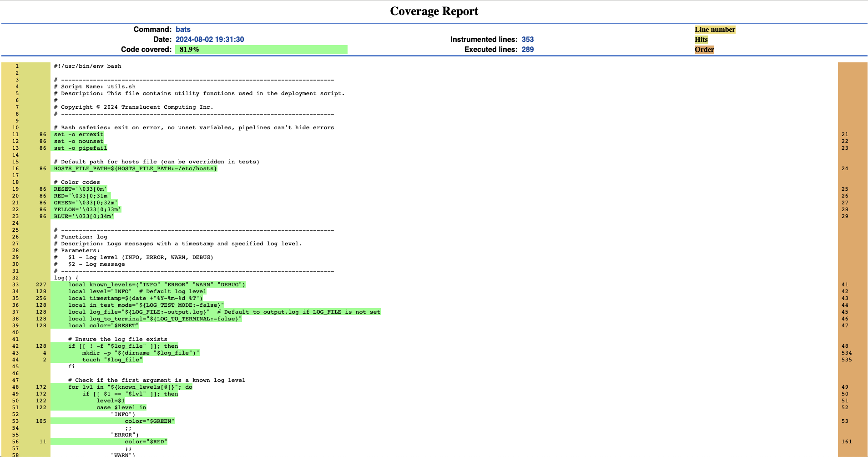Image resolution: width=868 pixels, height=457 pixels.
Task: Select the Line number legend label
Action: click(715, 29)
